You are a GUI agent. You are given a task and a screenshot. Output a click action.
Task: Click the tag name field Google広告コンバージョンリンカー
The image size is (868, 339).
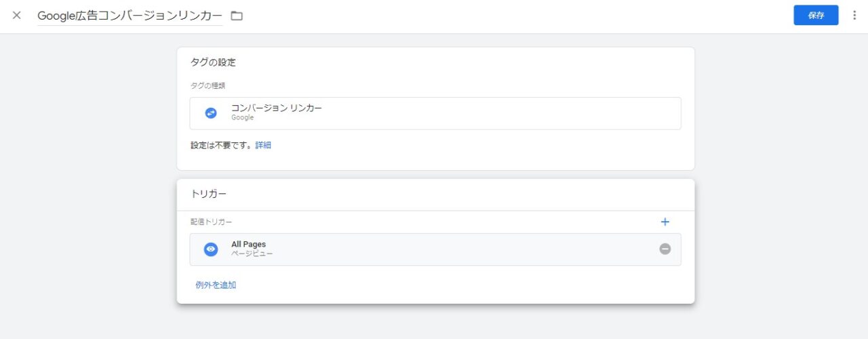[130, 16]
